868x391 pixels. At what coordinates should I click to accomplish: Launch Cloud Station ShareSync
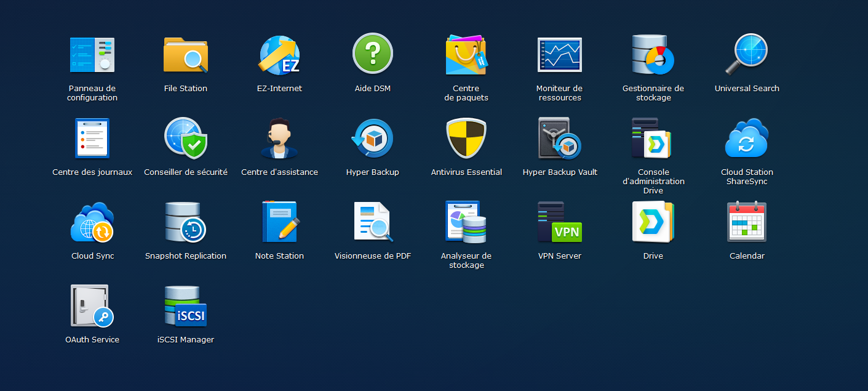747,139
